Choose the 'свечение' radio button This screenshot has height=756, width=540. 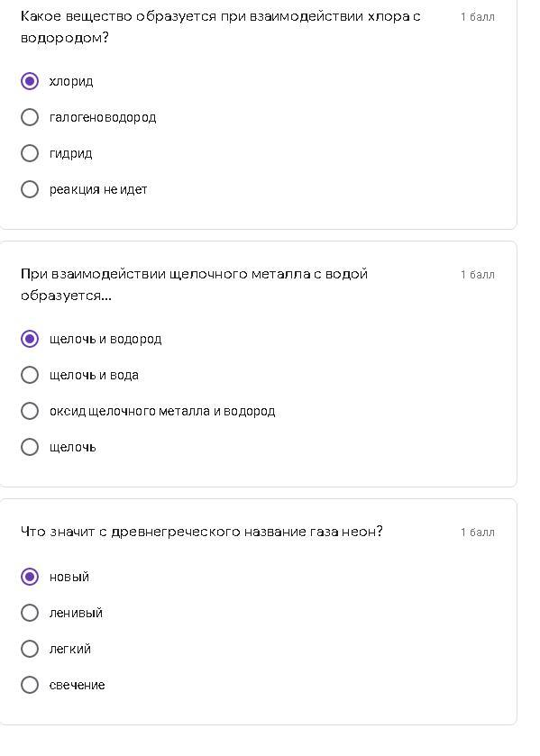30,685
